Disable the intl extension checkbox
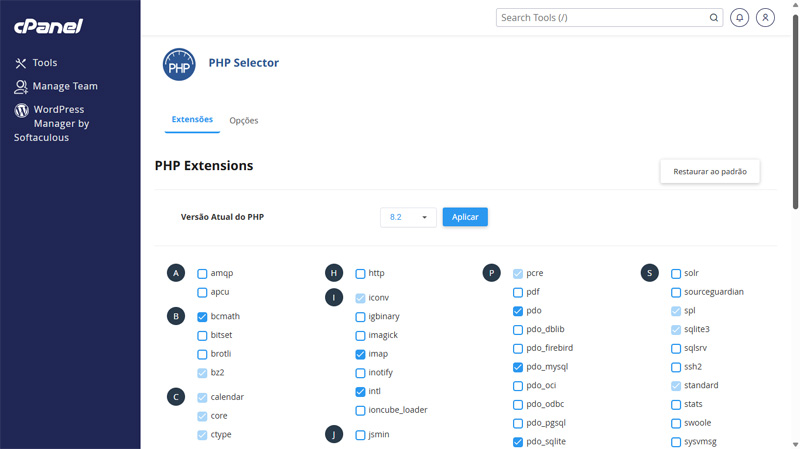This screenshot has width=800, height=449. (x=360, y=392)
